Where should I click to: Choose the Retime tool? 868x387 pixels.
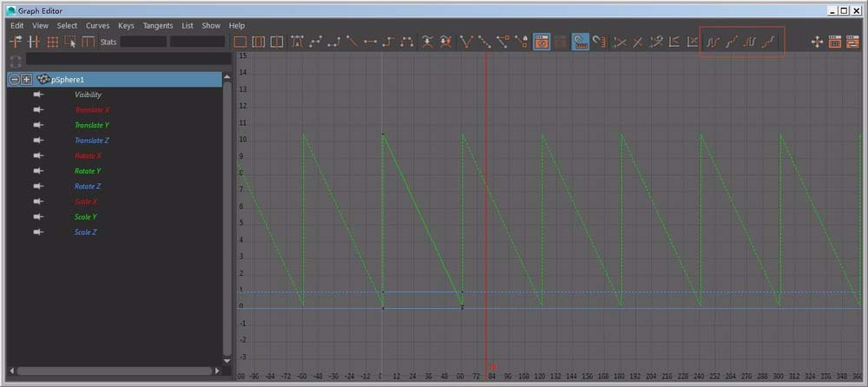click(x=88, y=42)
